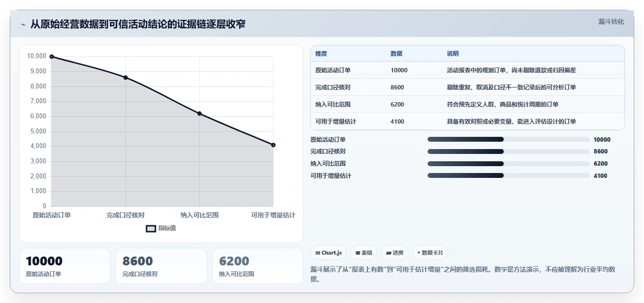Click the y-axis tick label 0
The image size is (644, 303).
tap(44, 206)
